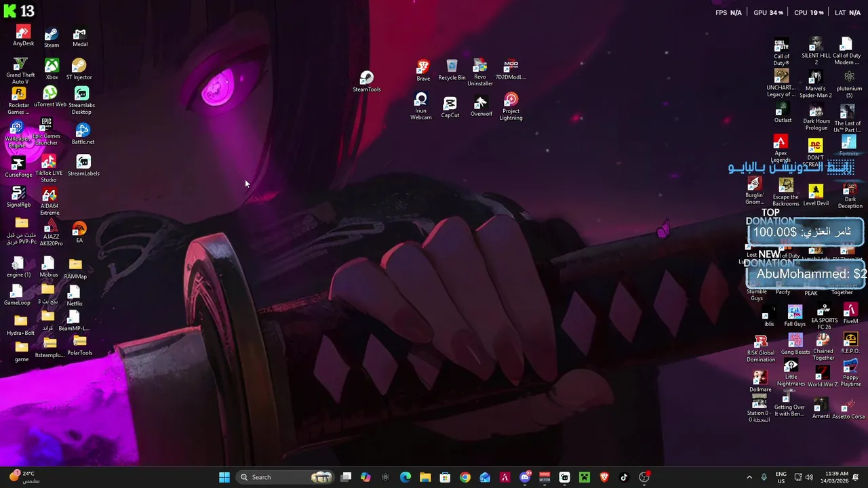Select the Mobius desktop file
The image size is (868, 488).
click(x=49, y=267)
